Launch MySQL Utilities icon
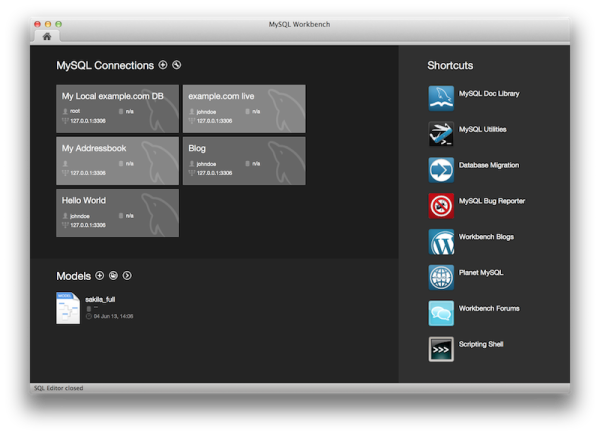This screenshot has width=600, height=435. coord(441,134)
